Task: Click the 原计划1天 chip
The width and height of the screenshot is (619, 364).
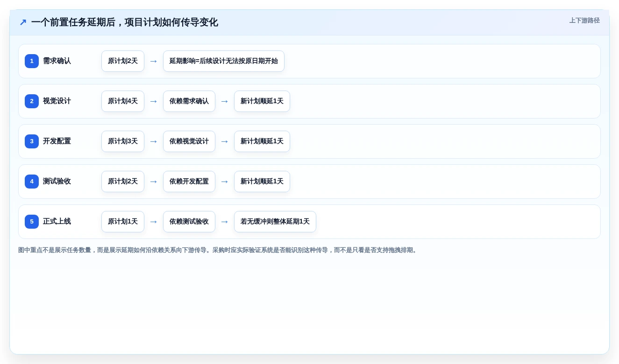Action: click(x=123, y=222)
